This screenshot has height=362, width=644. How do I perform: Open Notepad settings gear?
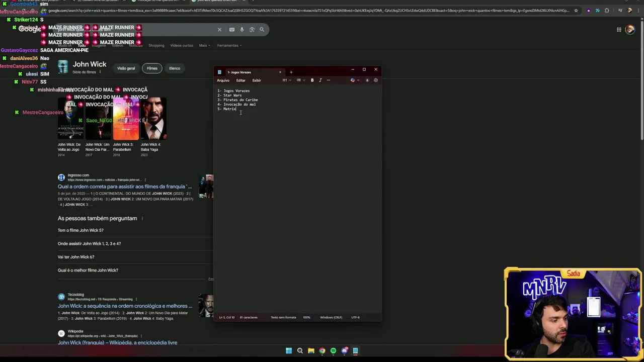pyautogui.click(x=375, y=80)
